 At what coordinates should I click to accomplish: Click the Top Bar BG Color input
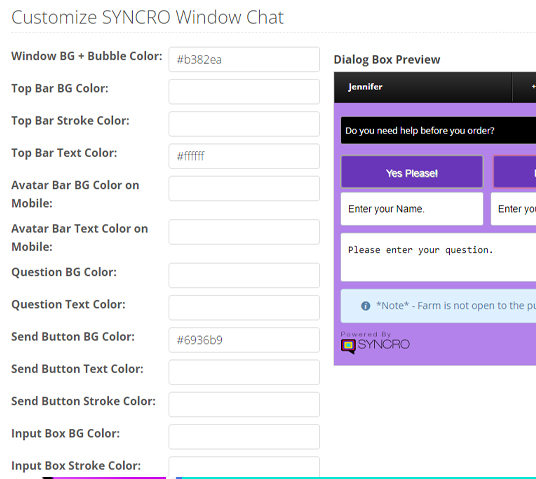(244, 92)
